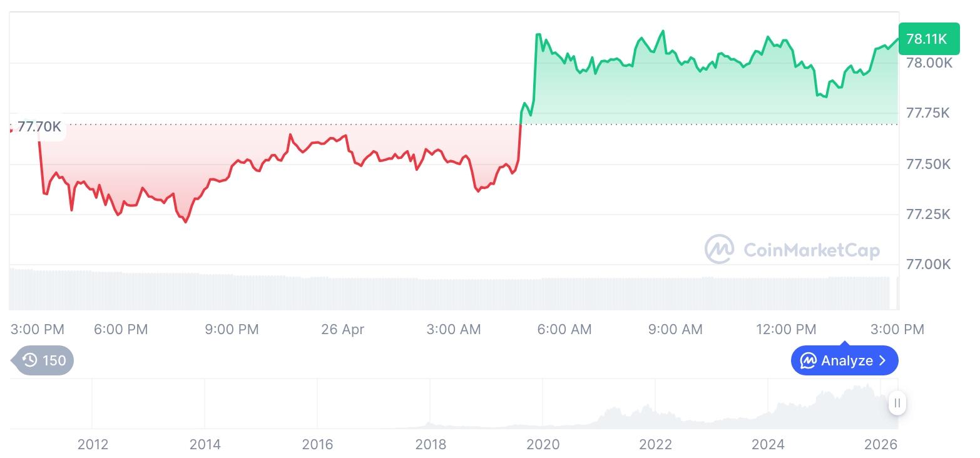Jump to 2024 on the year timeline

coord(768,444)
